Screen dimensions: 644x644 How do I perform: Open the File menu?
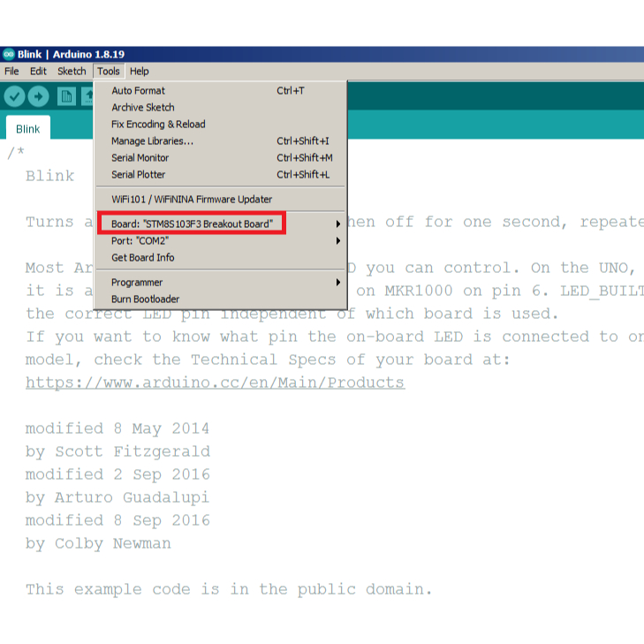click(11, 72)
